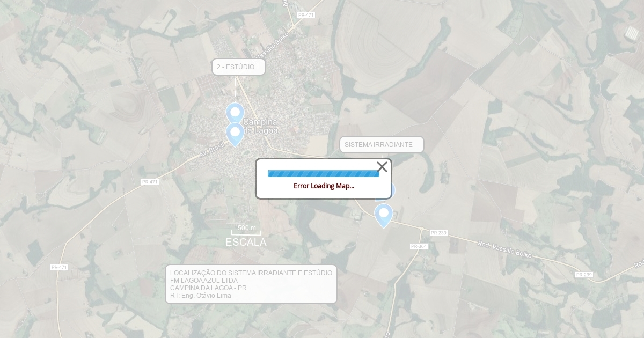Click the PR-239 shield beside PR-364 junction
Image resolution: width=644 pixels, height=338 pixels.
439,233
